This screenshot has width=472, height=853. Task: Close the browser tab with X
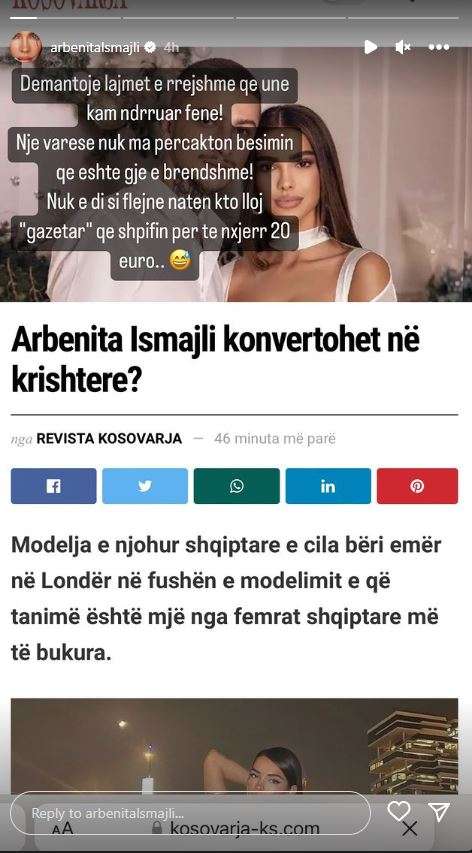409,829
